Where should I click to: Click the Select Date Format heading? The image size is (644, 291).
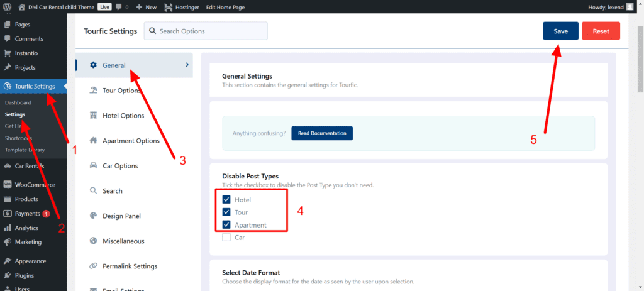tap(251, 273)
